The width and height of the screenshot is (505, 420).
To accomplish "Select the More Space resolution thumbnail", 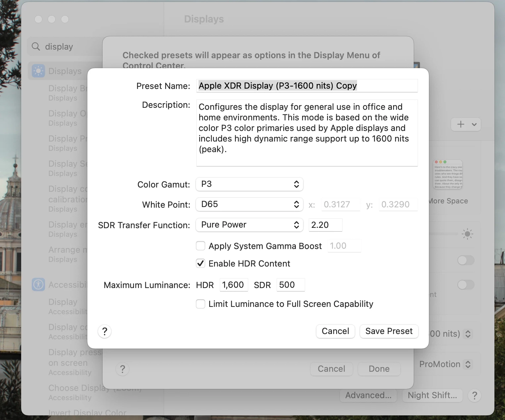I will tap(448, 175).
